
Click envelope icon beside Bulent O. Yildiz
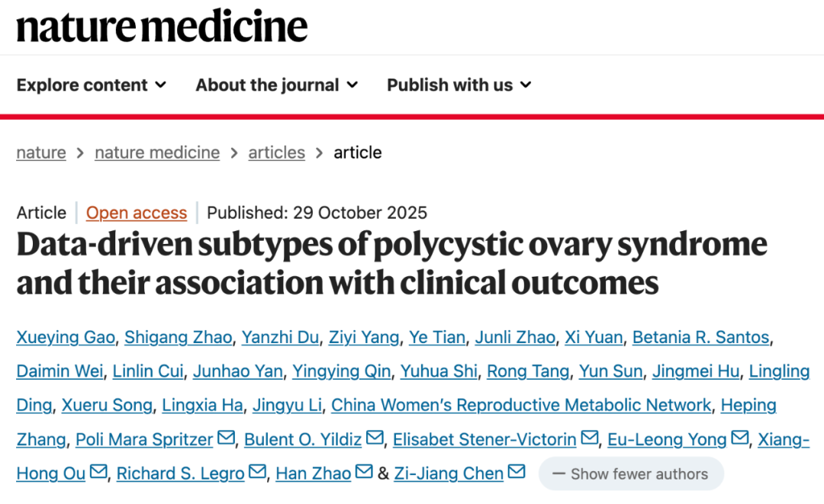click(x=375, y=438)
